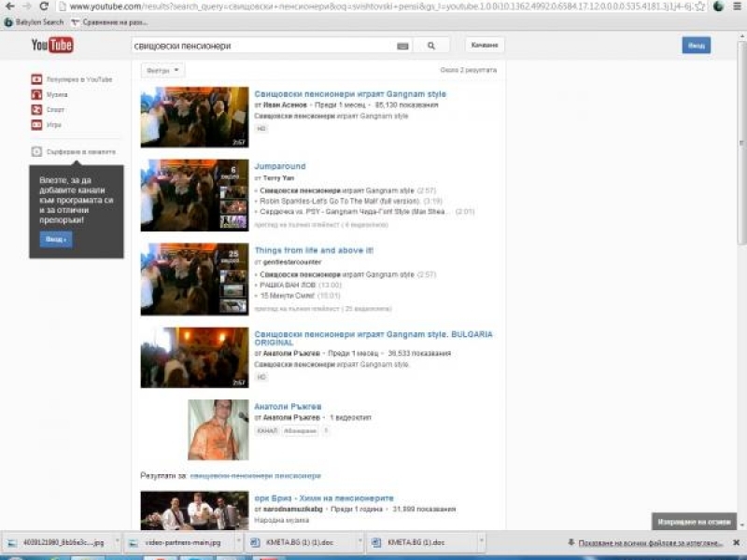Open the Jumparound playlist thumbnail
747x560 pixels.
pyautogui.click(x=194, y=195)
